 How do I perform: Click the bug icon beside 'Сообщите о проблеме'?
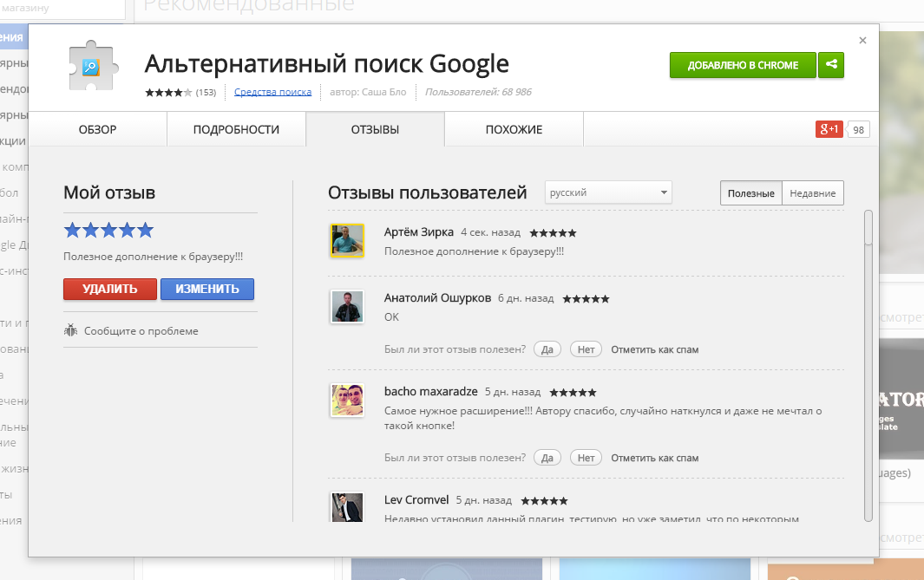click(71, 330)
